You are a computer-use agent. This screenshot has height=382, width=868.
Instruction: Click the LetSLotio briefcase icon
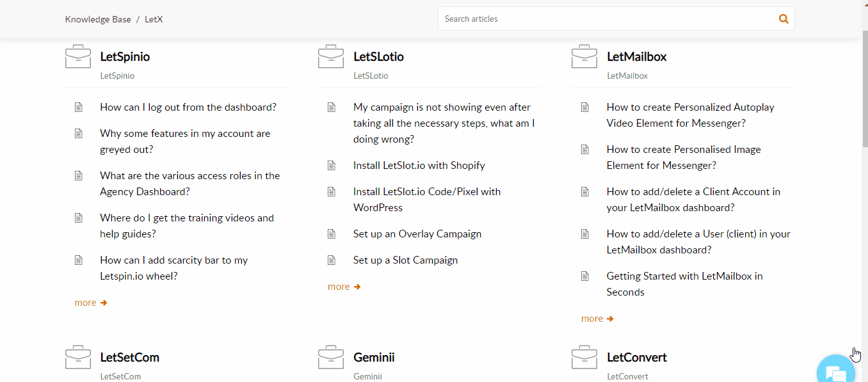[331, 57]
